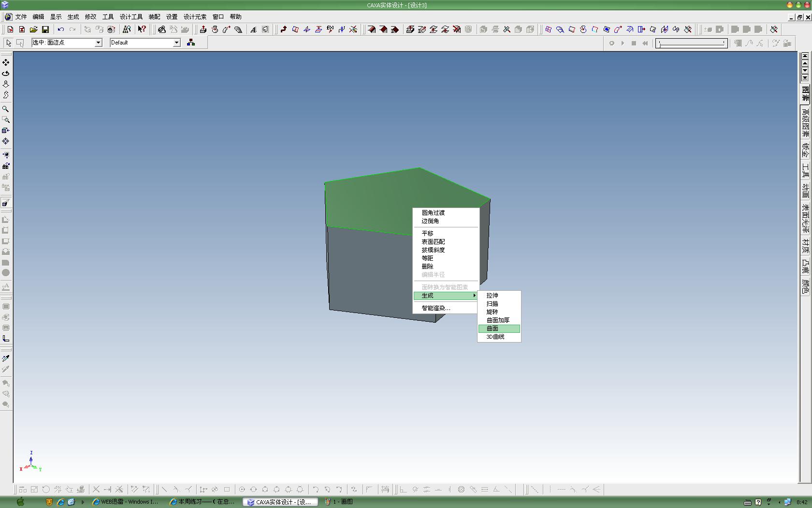Open the 设计工具 menu

click(x=131, y=17)
